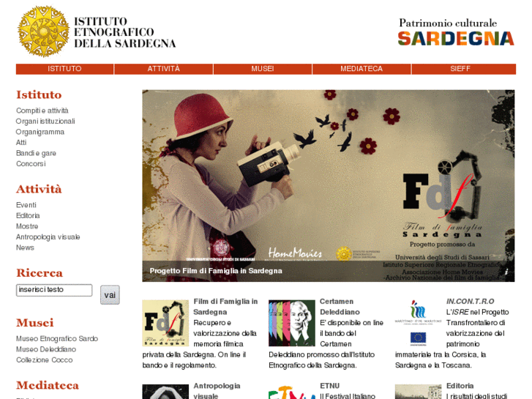The width and height of the screenshot is (532, 399).
Task: Click the Antropologia visuale article thumbnail
Action: (x=165, y=392)
